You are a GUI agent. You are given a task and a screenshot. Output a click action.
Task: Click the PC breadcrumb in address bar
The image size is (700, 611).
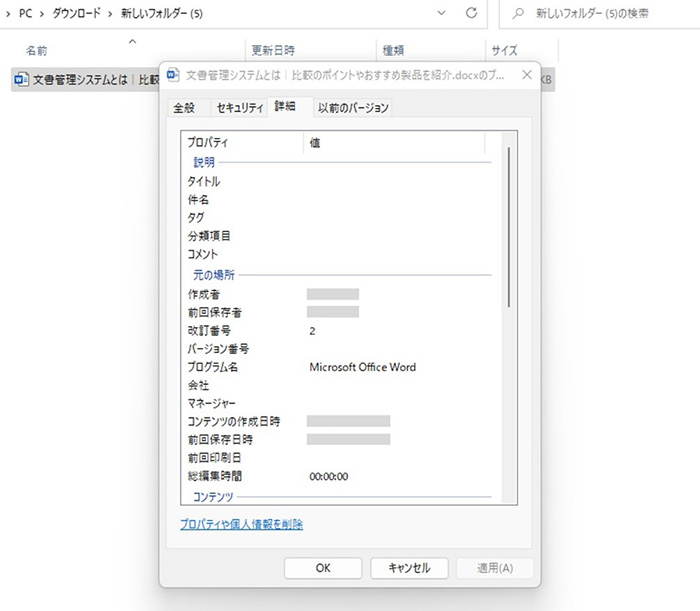(25, 13)
